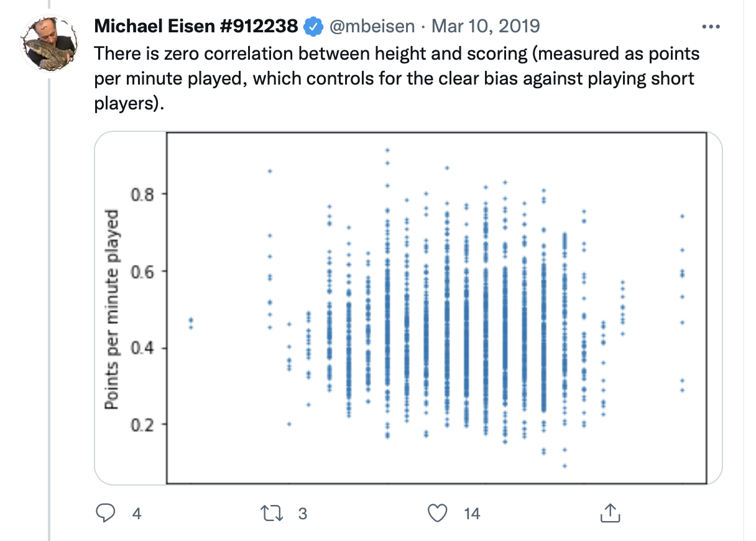Click the reply speech bubble icon
This screenshot has width=756, height=541.
pyautogui.click(x=108, y=513)
